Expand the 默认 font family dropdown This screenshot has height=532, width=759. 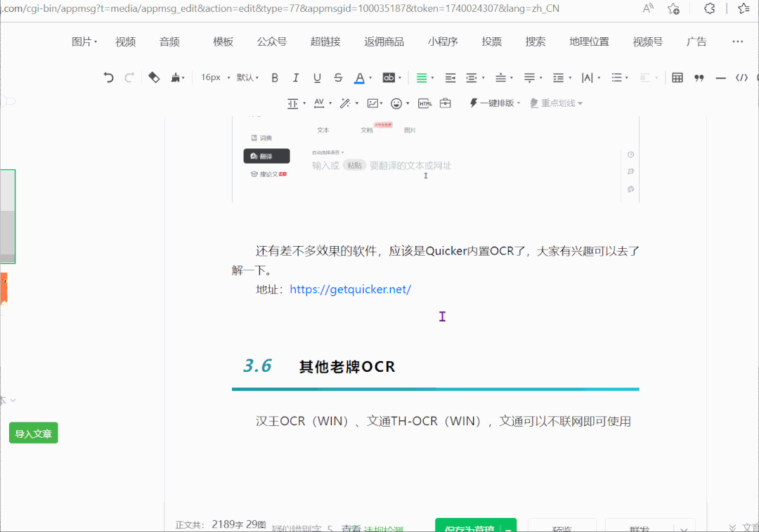(x=247, y=77)
